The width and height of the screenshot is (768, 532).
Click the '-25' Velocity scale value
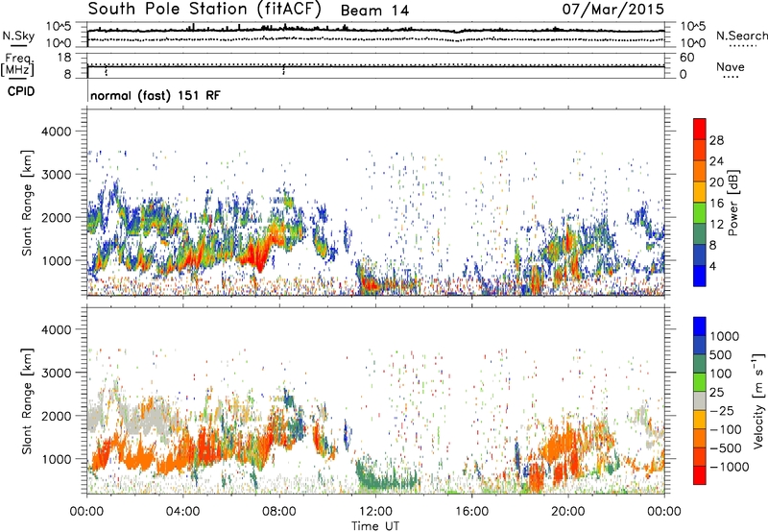722,411
